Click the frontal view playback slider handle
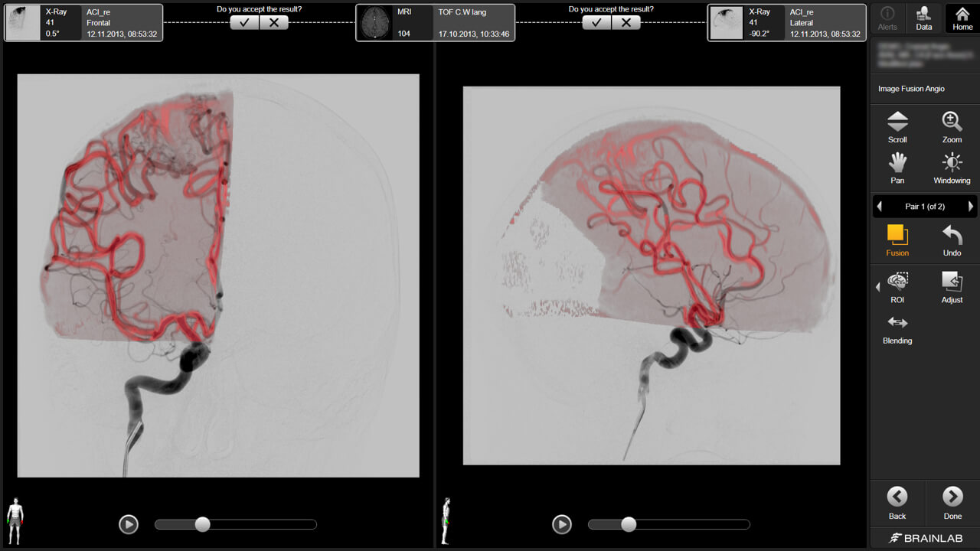The height and width of the screenshot is (551, 980). 202,524
